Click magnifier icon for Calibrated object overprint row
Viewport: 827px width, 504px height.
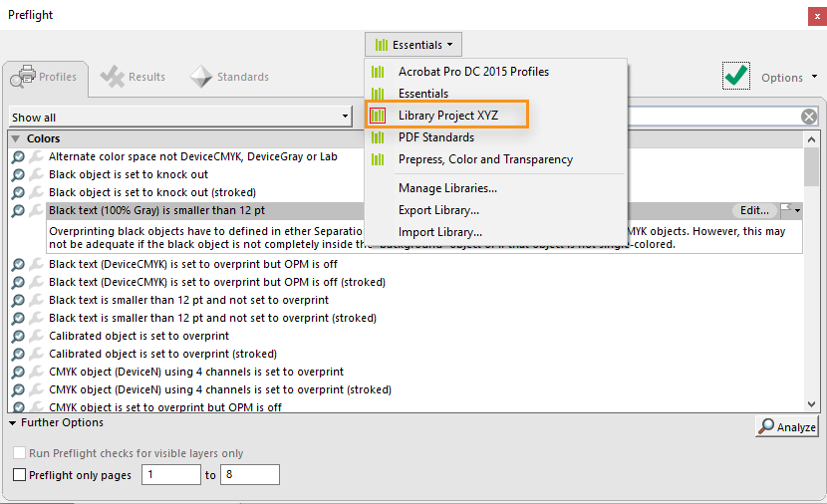pos(18,336)
